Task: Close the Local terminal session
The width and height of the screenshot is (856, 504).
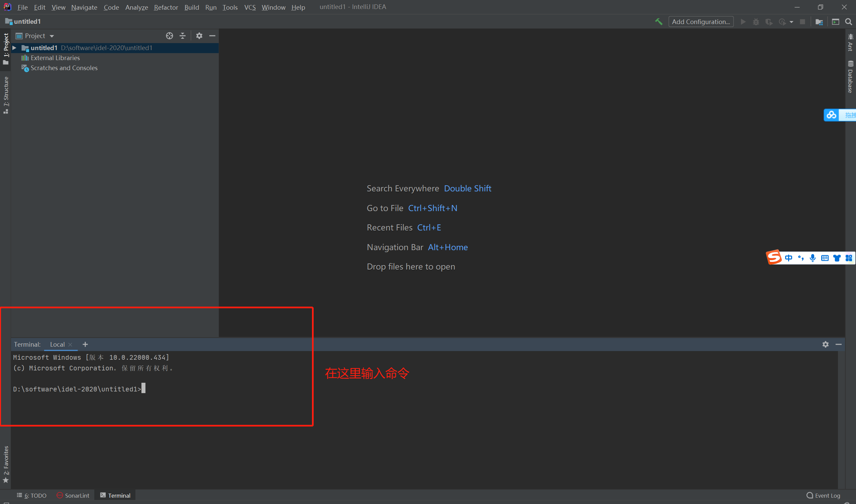Action: 71,344
